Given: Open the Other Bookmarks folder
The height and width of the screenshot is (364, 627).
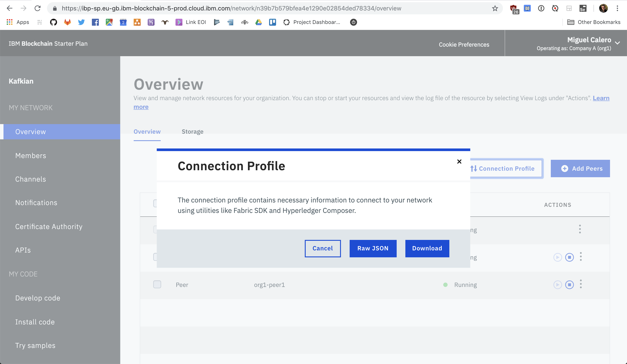Looking at the screenshot, I should (594, 22).
